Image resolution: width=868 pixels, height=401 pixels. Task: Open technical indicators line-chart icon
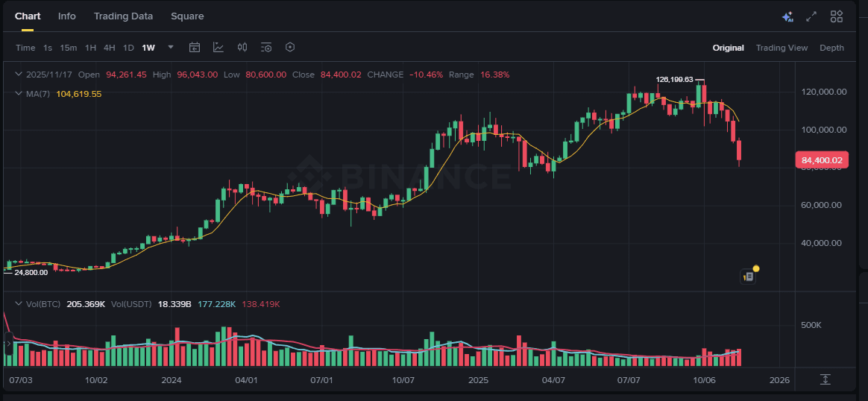point(218,48)
